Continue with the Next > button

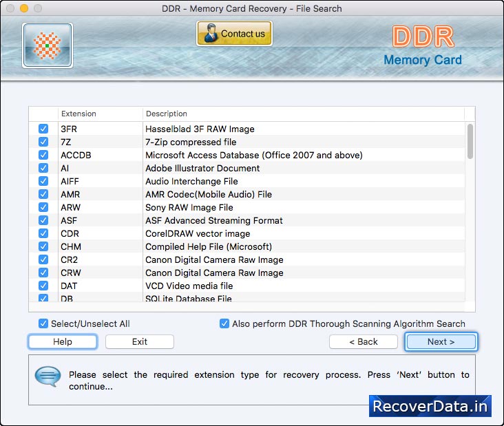coord(441,341)
